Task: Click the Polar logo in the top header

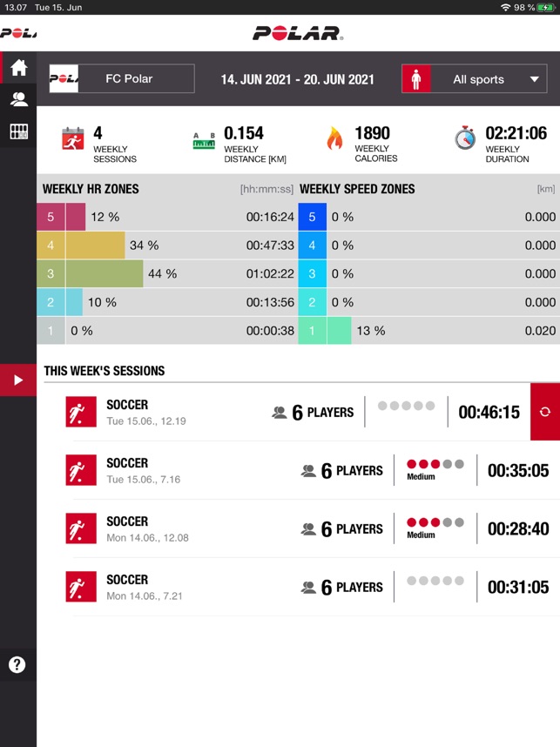Action: tap(298, 33)
